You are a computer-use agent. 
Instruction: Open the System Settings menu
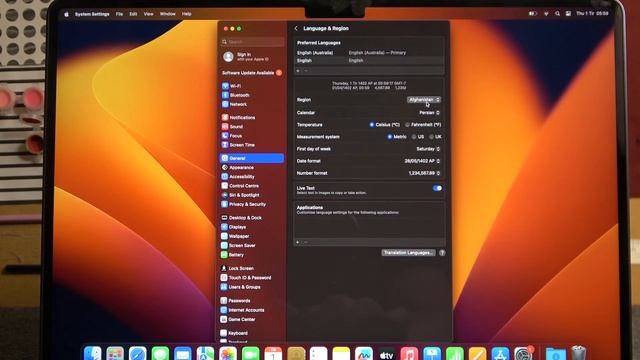[x=92, y=14]
